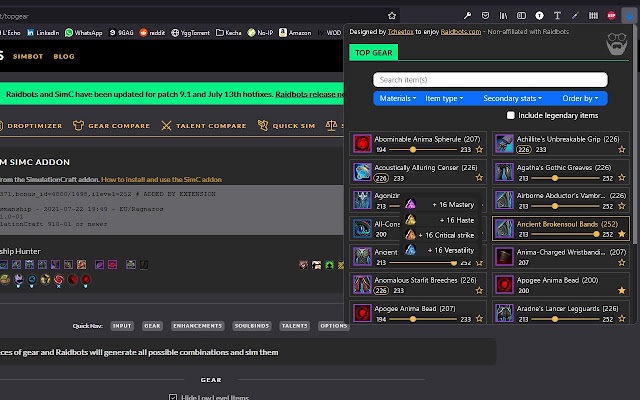Star Achillite's Unbreakable Grip item
The height and width of the screenshot is (400, 640).
(622, 150)
